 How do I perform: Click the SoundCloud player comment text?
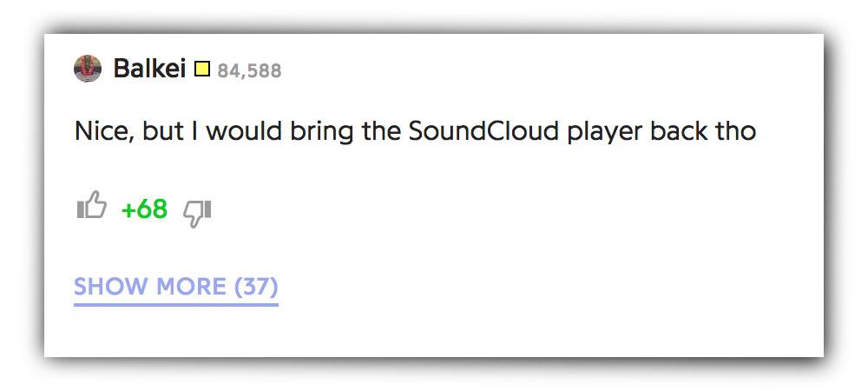point(415,131)
